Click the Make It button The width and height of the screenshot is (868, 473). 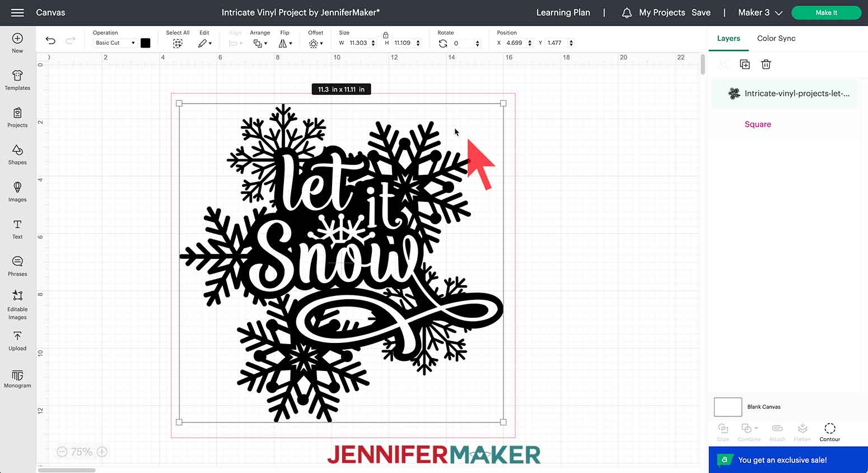coord(827,12)
